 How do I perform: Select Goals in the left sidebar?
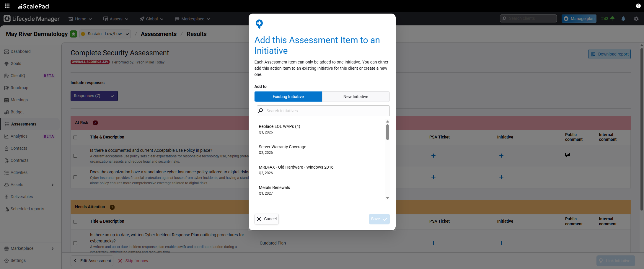16,63
